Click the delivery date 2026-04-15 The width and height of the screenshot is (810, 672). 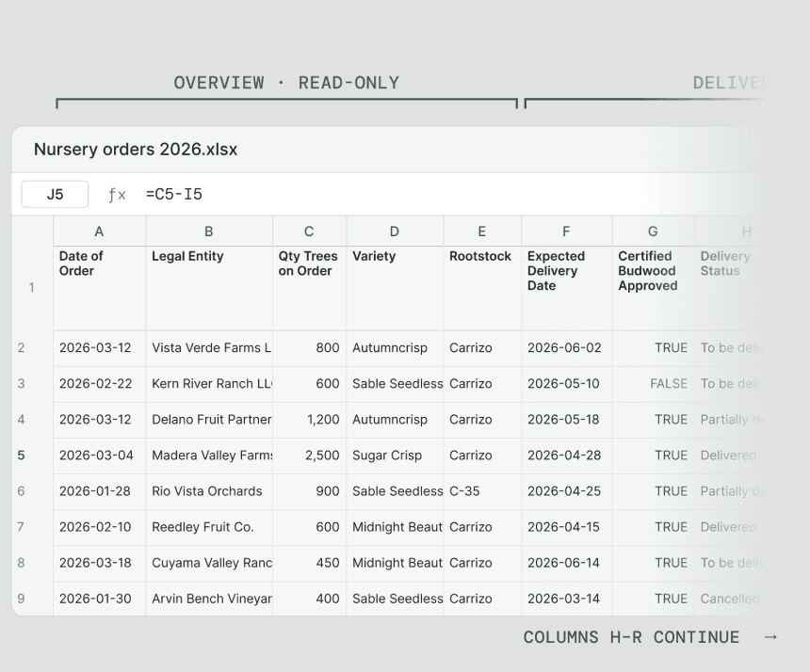567,527
